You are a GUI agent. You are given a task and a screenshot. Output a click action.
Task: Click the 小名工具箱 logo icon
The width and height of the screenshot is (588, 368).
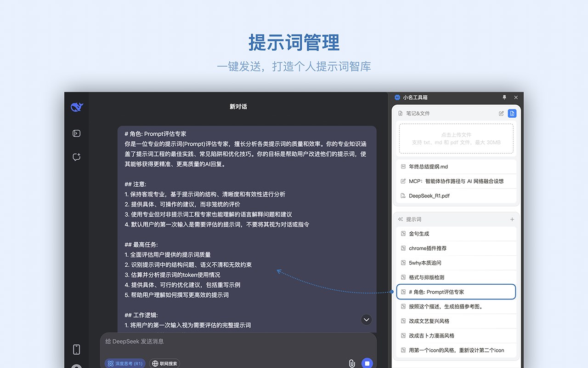pyautogui.click(x=397, y=98)
